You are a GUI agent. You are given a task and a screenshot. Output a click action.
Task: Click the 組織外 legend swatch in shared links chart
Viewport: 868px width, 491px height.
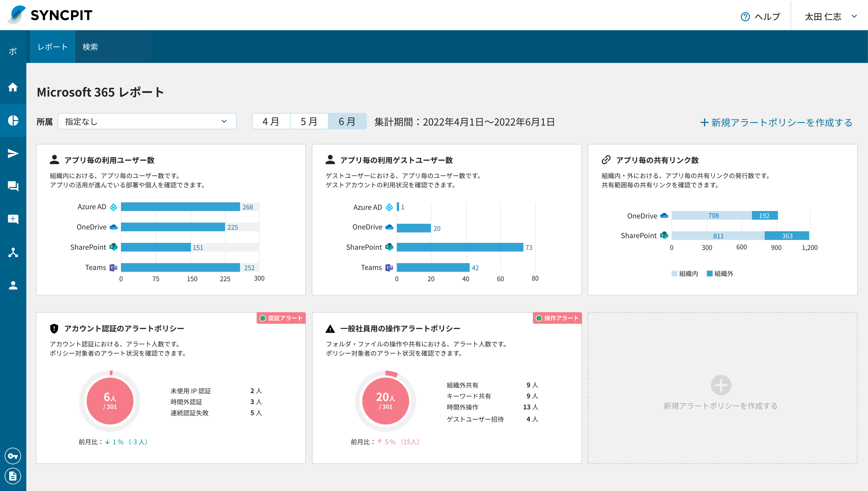(710, 274)
